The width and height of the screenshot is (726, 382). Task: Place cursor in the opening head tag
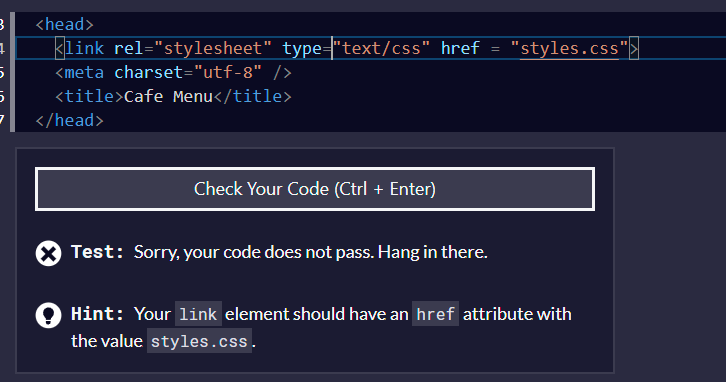[x=65, y=25]
